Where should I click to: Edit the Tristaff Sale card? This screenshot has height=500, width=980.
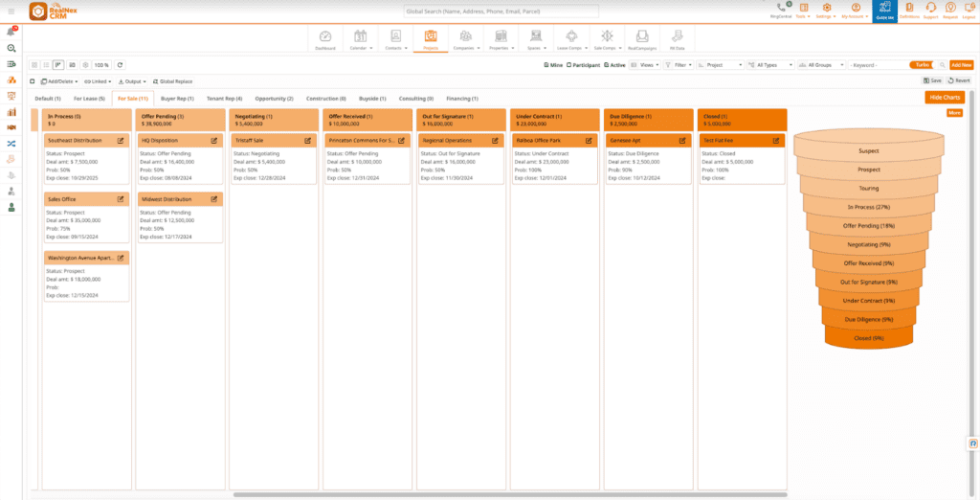[307, 141]
